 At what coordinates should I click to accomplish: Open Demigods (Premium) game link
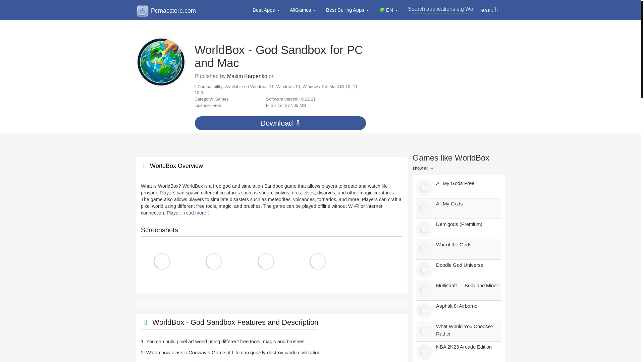(x=459, y=224)
